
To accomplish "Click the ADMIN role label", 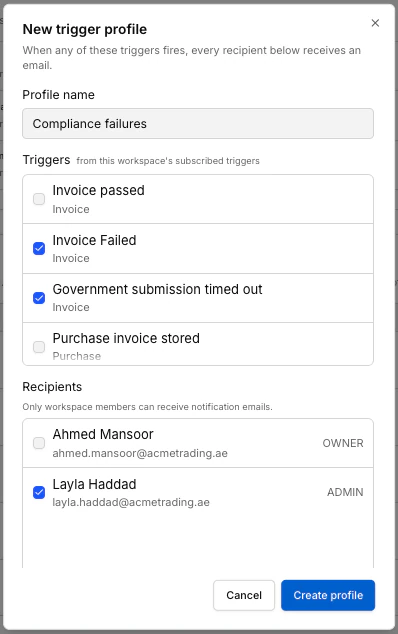I will click(x=345, y=492).
